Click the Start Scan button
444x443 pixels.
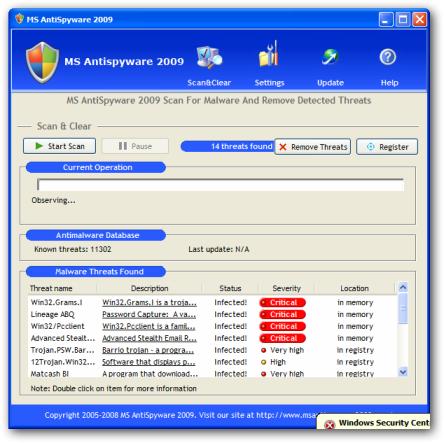point(59,146)
